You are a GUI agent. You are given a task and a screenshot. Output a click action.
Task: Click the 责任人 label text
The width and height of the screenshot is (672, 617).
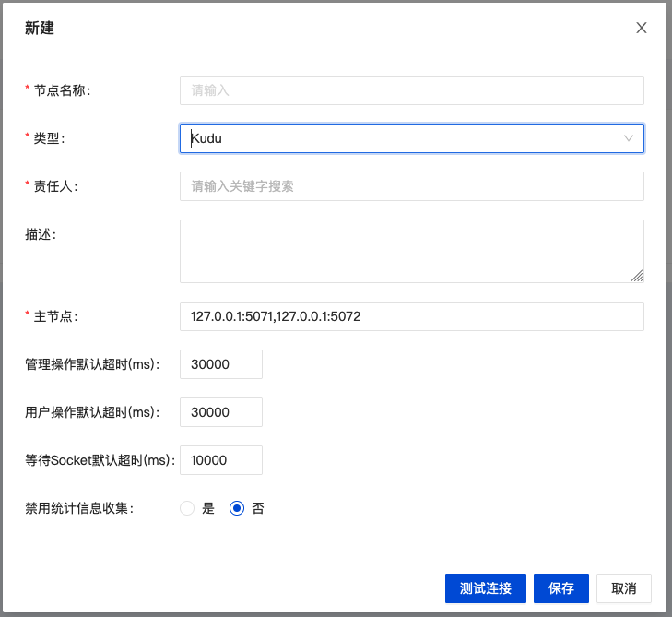point(55,186)
